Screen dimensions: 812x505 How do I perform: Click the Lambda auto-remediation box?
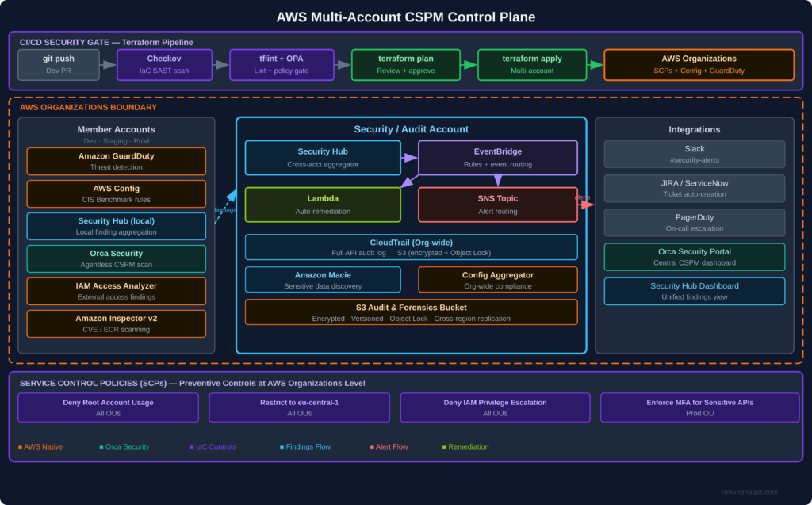323,205
